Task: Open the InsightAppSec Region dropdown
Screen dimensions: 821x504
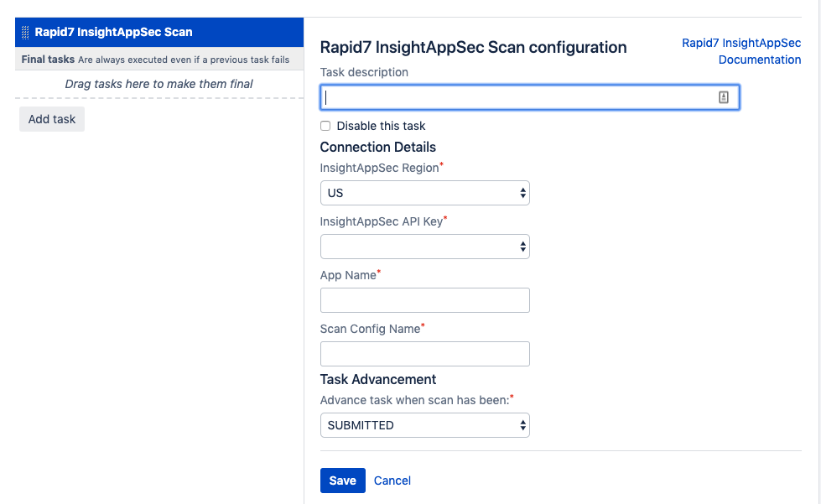Action: pos(424,193)
